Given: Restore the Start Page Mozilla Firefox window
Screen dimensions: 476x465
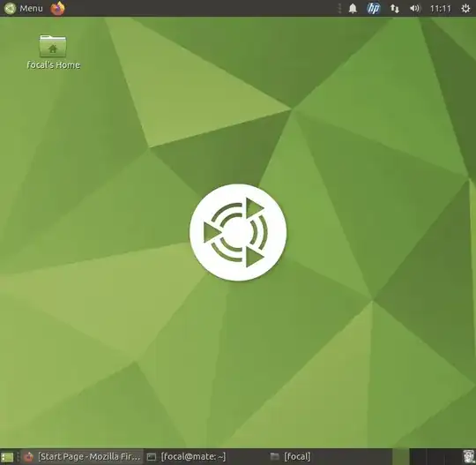Looking at the screenshot, I should (83, 456).
